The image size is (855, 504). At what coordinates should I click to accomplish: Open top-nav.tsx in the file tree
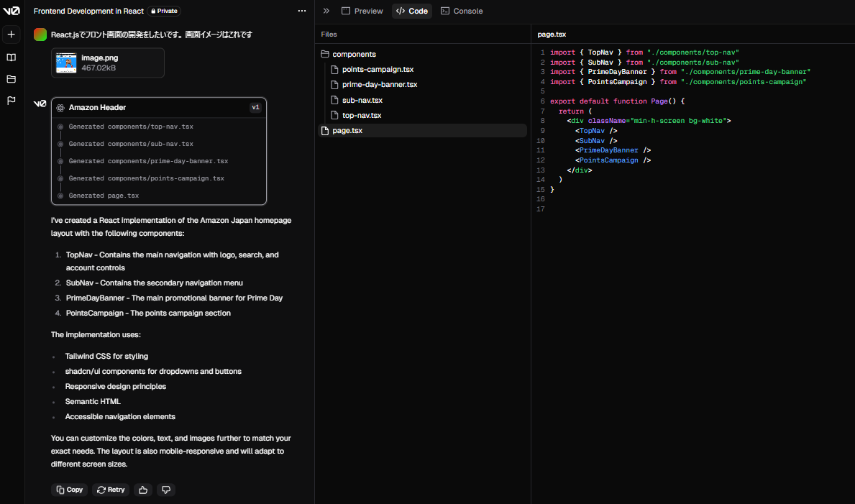click(x=361, y=115)
